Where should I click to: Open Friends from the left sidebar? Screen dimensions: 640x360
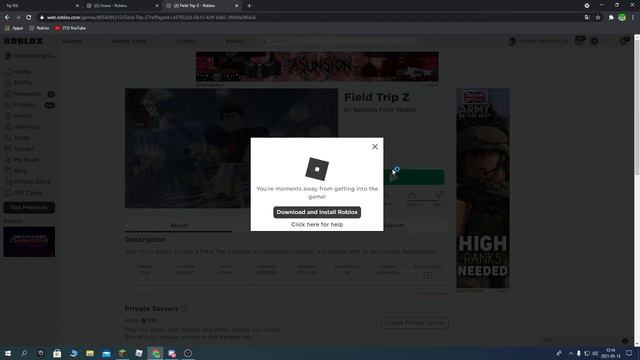[x=29, y=105]
